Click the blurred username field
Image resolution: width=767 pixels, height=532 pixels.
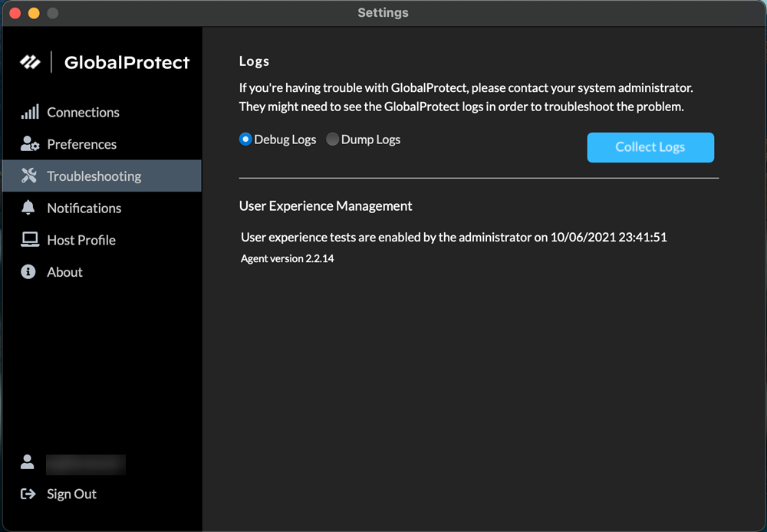(x=85, y=465)
